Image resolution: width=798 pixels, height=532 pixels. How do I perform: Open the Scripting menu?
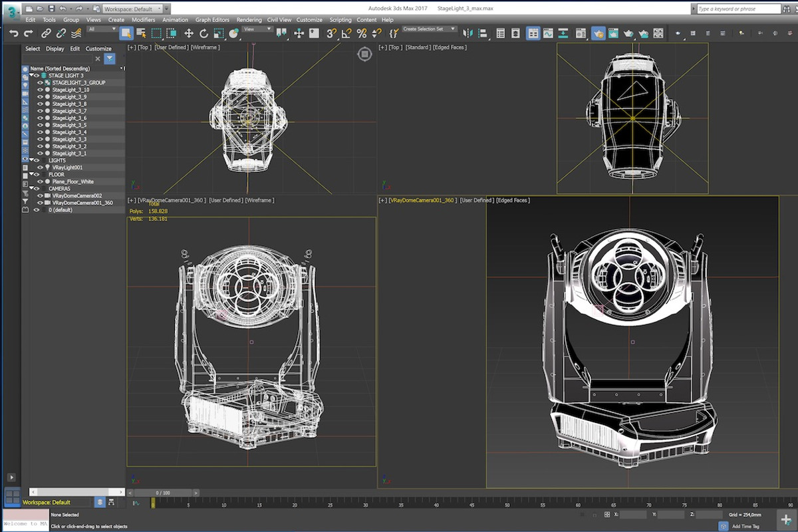pos(340,20)
